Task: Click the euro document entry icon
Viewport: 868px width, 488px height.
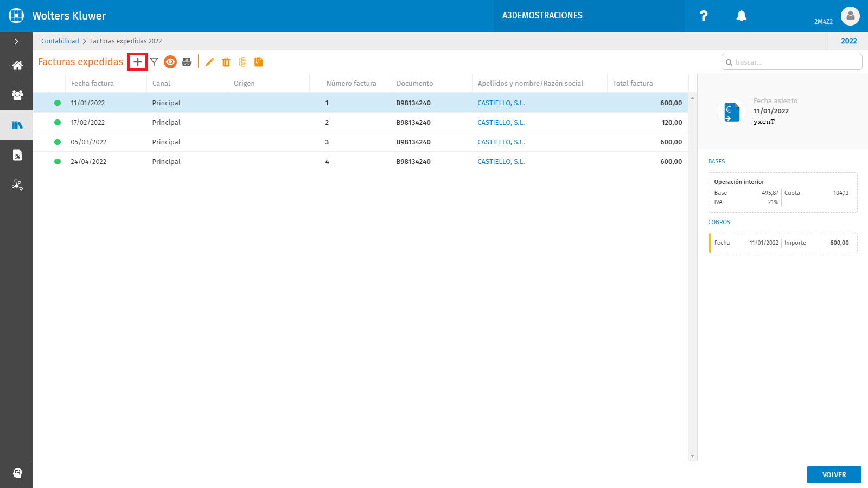Action: tap(731, 112)
